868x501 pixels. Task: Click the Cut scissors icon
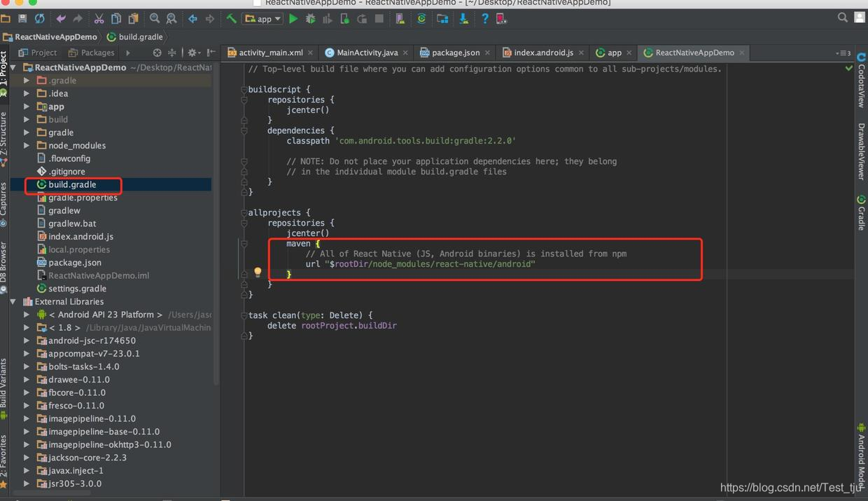click(x=99, y=18)
